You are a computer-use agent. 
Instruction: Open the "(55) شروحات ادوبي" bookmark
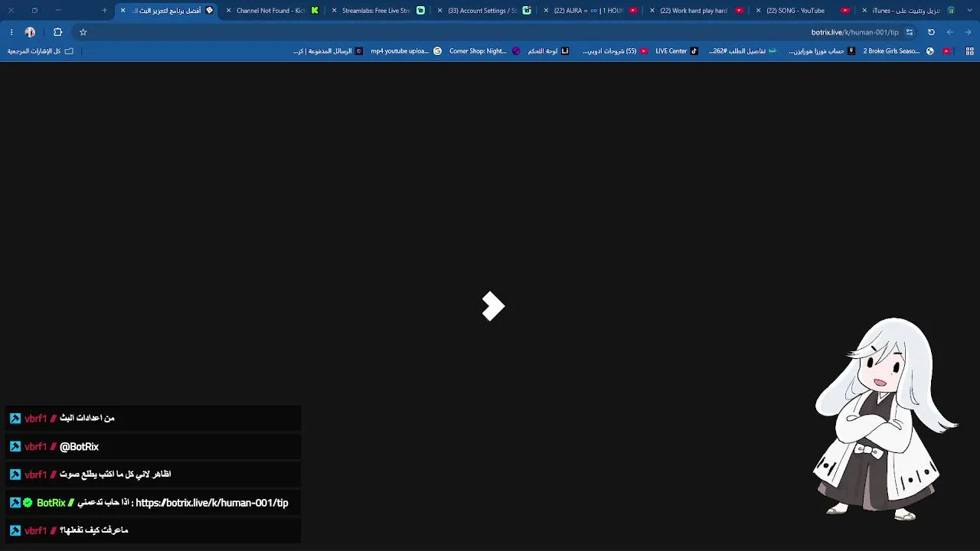pyautogui.click(x=616, y=51)
